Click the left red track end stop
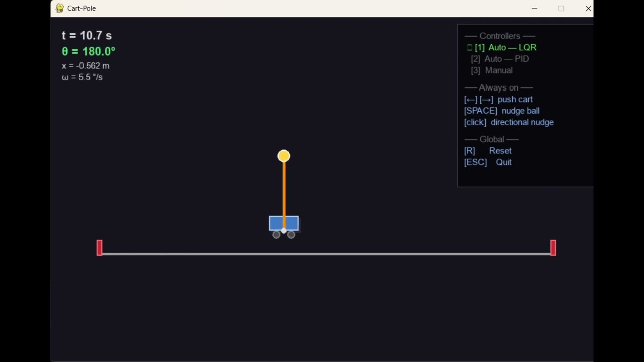Viewport: 644px width, 362px height. (99, 248)
